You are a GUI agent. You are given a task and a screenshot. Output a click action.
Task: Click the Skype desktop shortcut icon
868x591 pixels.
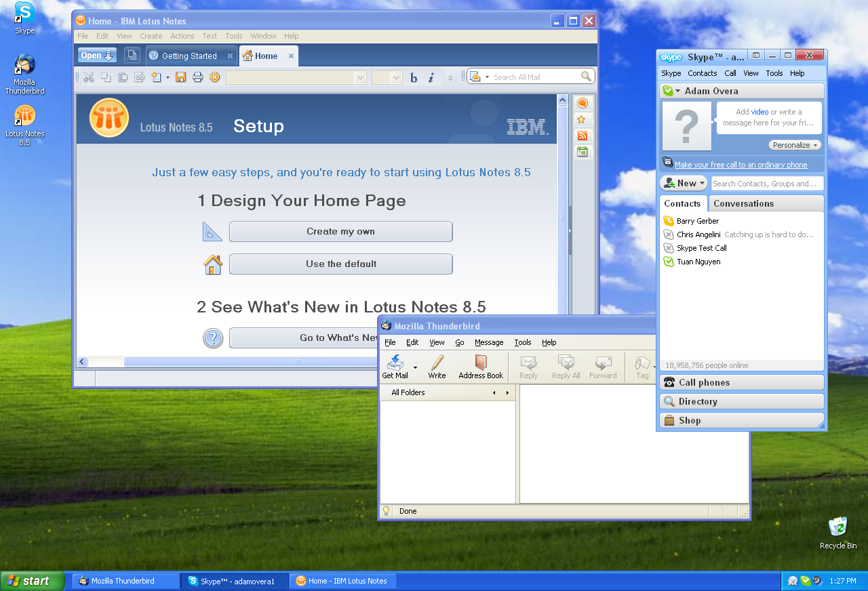point(25,18)
